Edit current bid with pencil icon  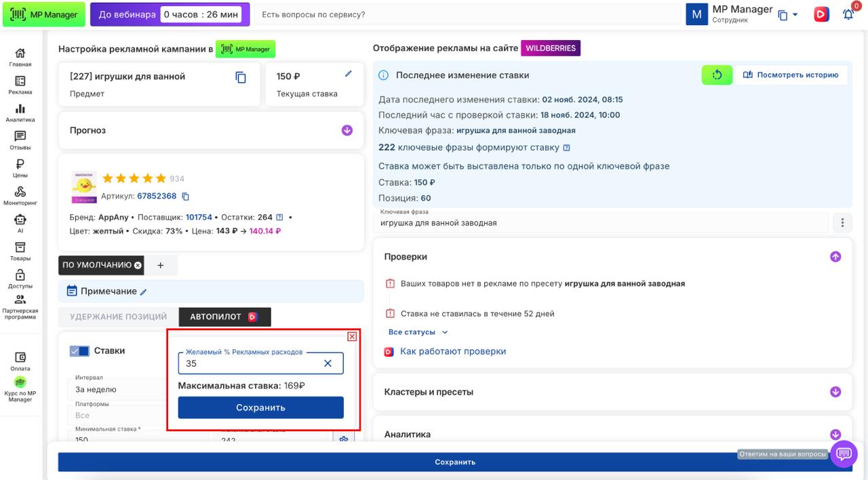[349, 74]
